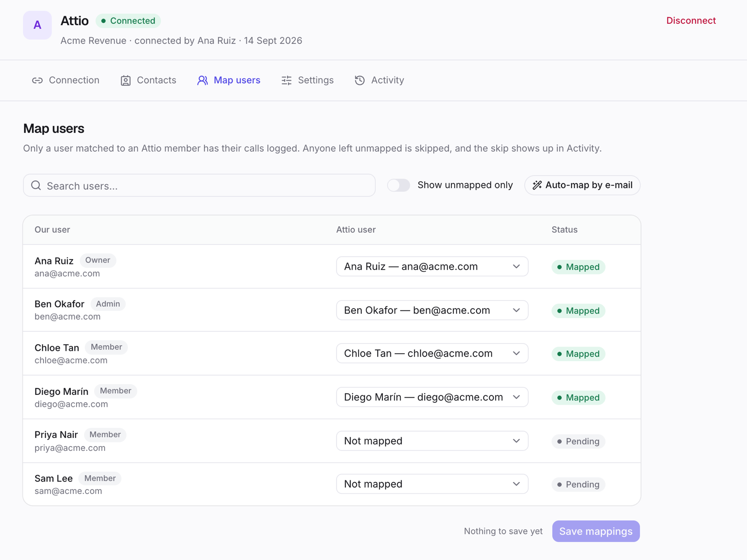Click the Admin role tag
The image size is (747, 560).
(108, 304)
